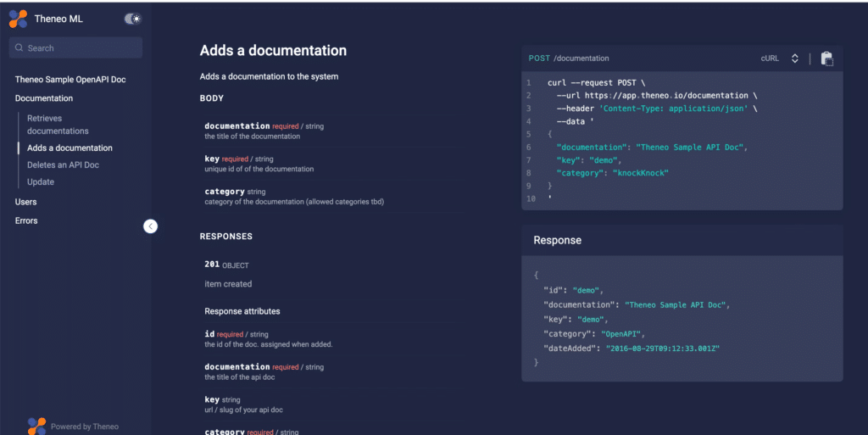Click the app.theneo.io URL code line
Image resolution: width=868 pixels, height=435 pixels.
(657, 96)
